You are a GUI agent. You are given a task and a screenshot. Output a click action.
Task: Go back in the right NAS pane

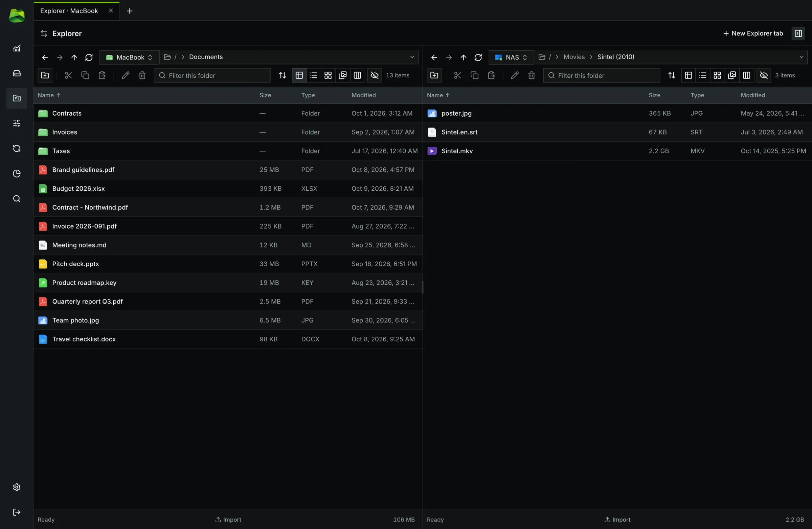(434, 57)
